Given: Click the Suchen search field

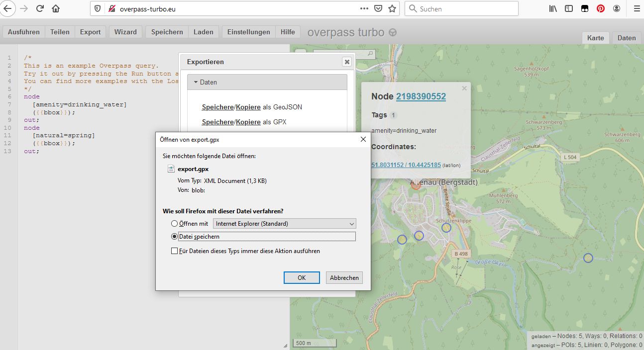Looking at the screenshot, I should click(x=462, y=8).
